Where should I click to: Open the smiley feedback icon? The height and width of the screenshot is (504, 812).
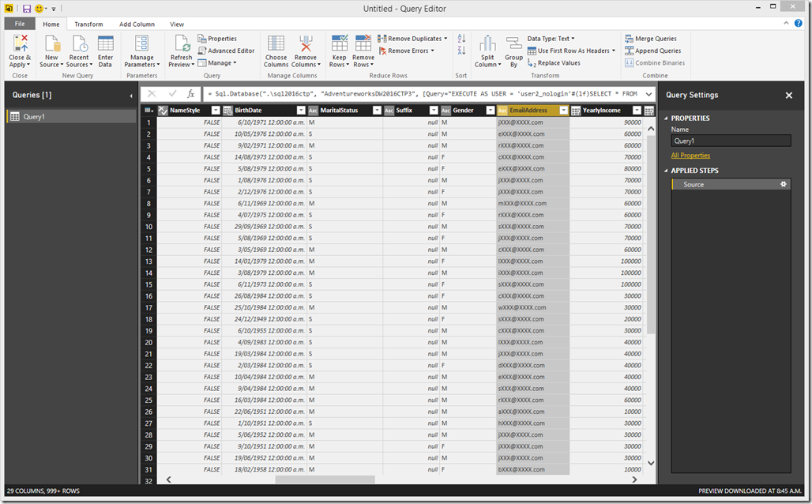[x=39, y=9]
